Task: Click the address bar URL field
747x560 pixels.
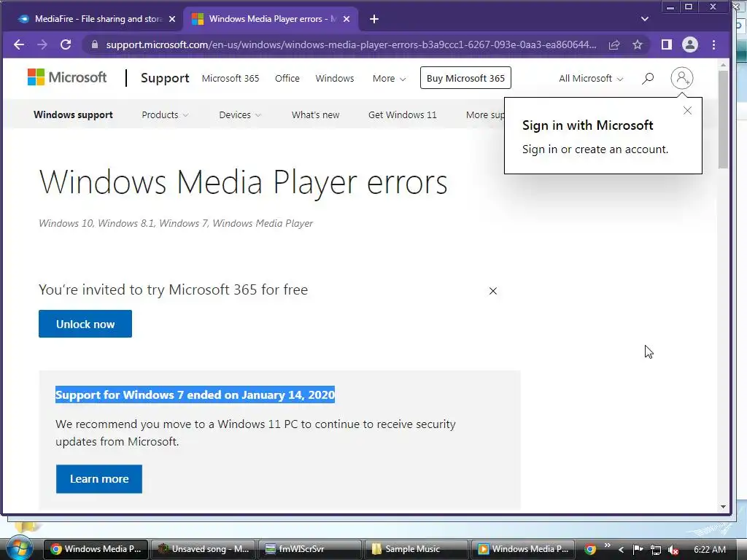Action: point(351,44)
